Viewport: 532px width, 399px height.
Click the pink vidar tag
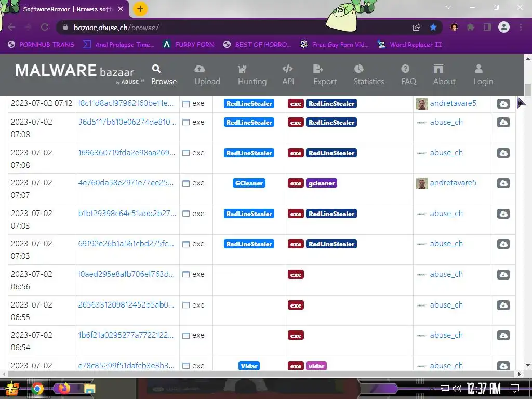316,366
